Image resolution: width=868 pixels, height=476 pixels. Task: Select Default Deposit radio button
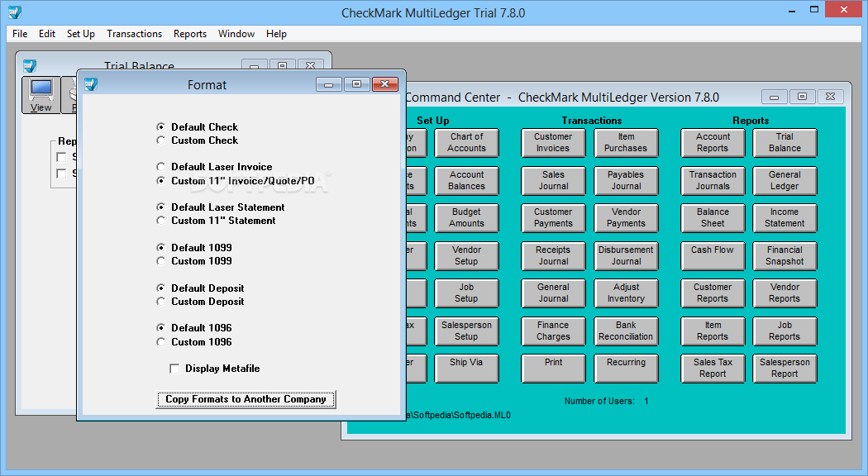[160, 288]
